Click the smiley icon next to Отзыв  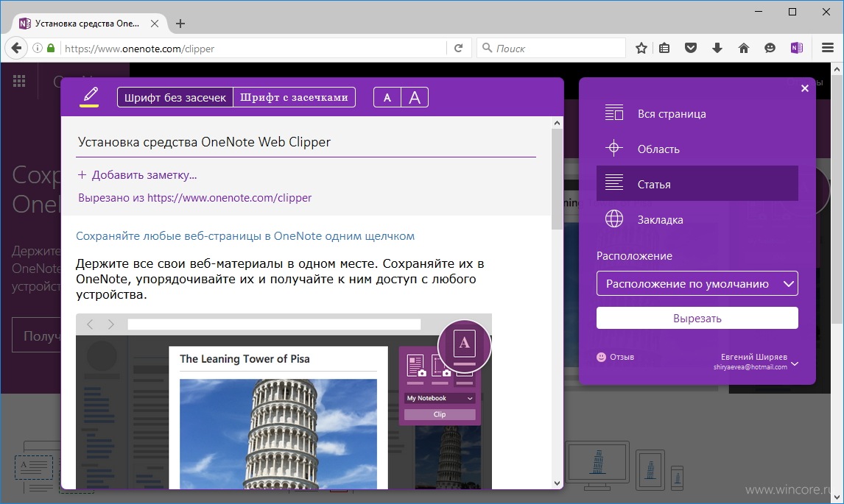pyautogui.click(x=601, y=357)
